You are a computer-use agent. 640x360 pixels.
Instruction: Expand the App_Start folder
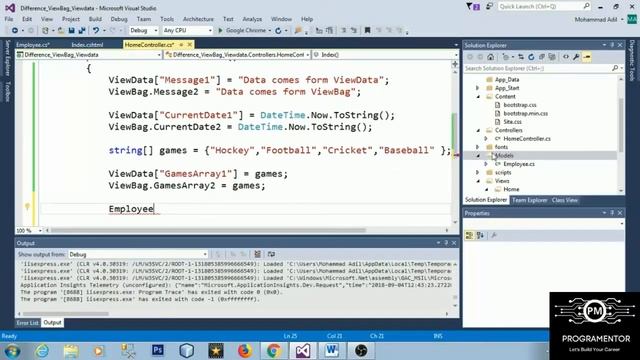[478, 88]
